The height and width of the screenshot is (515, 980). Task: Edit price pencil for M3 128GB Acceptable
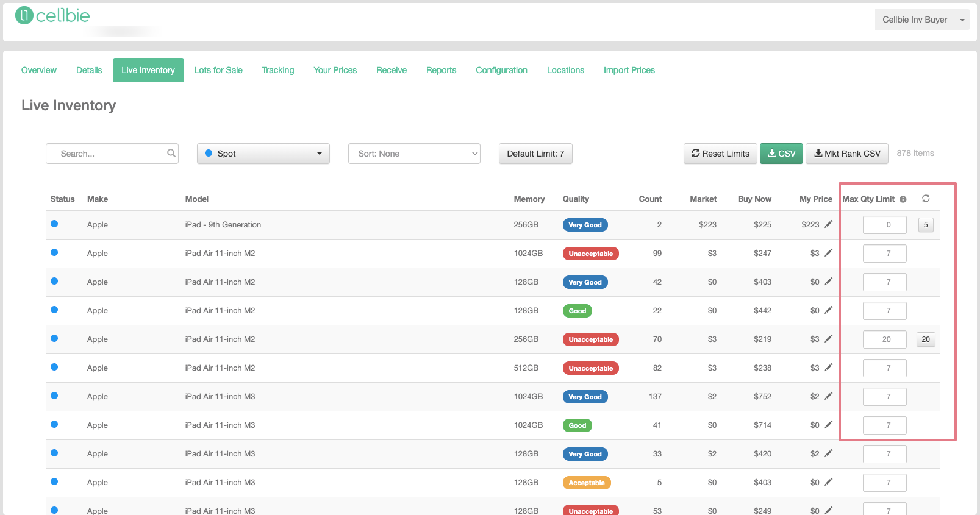829,482
